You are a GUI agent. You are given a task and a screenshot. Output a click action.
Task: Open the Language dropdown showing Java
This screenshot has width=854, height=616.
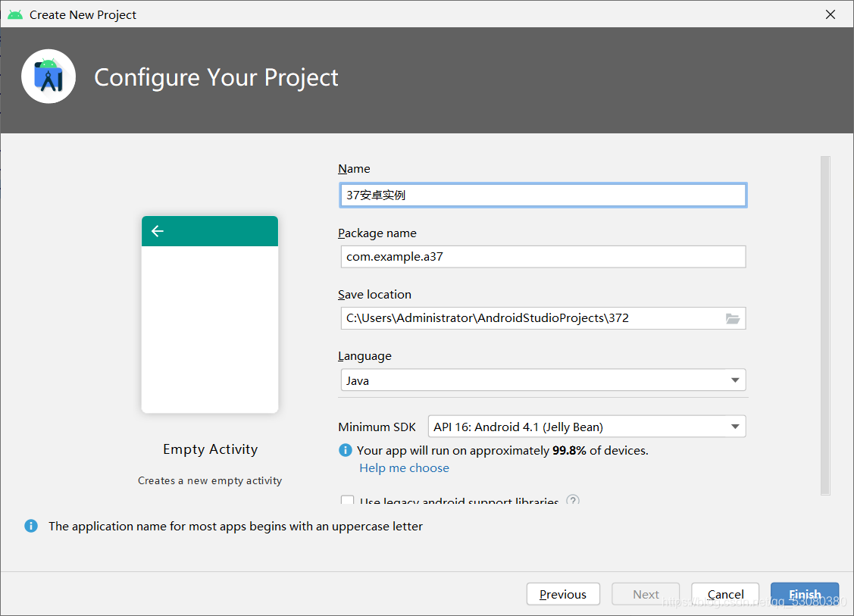click(543, 380)
